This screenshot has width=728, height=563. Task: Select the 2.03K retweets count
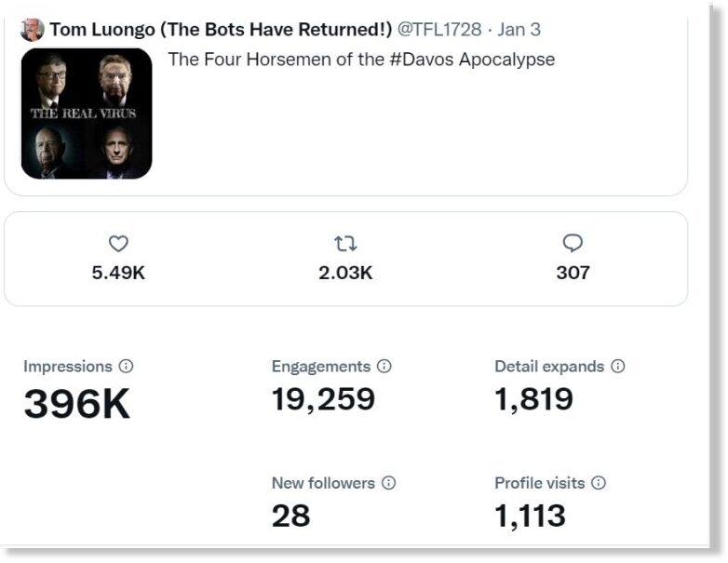point(345,273)
